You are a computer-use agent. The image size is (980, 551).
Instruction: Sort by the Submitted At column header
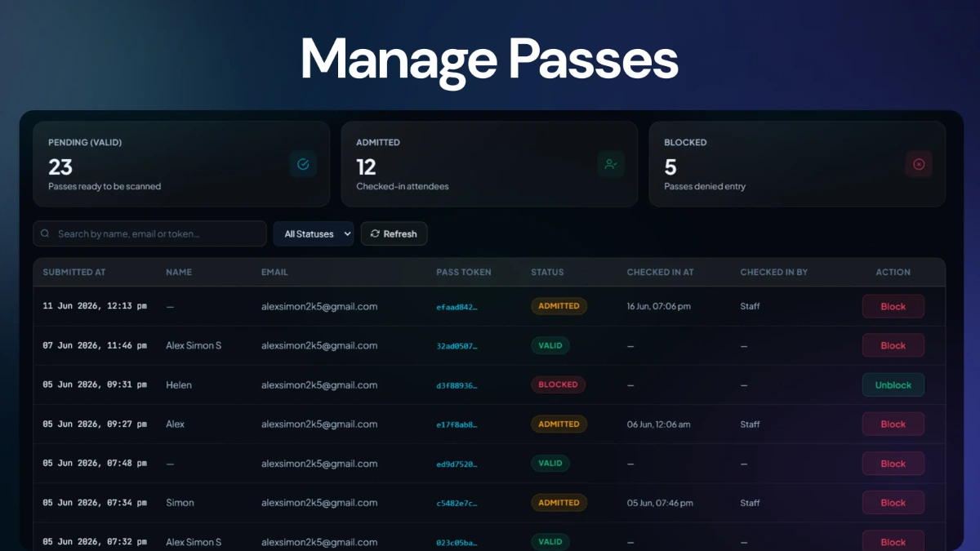click(x=74, y=272)
